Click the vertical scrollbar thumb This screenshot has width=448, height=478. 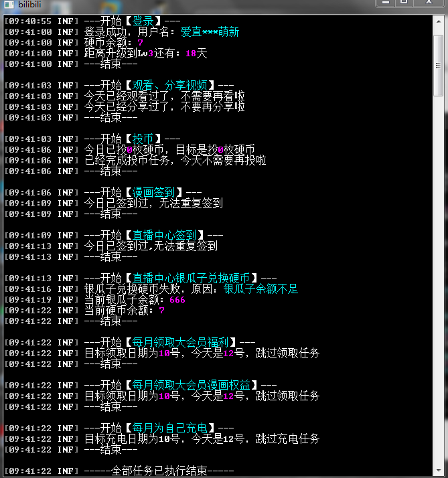click(x=439, y=65)
